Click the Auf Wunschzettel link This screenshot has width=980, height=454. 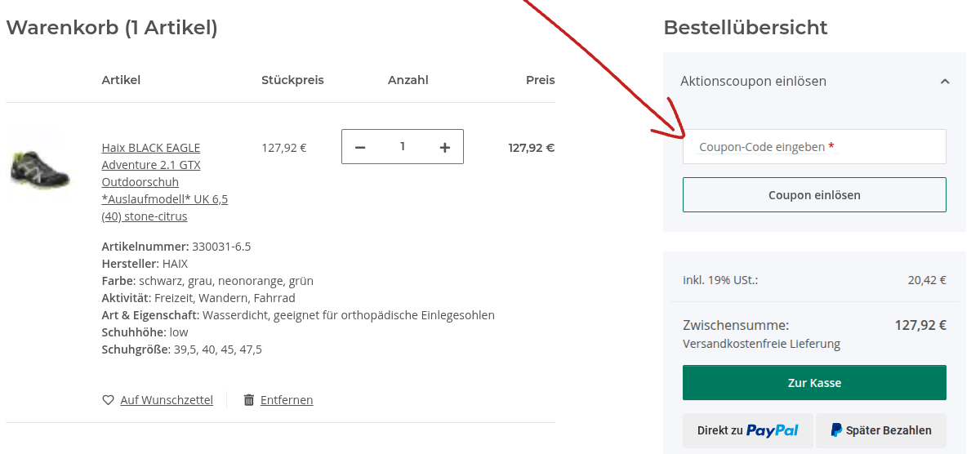pyautogui.click(x=167, y=400)
